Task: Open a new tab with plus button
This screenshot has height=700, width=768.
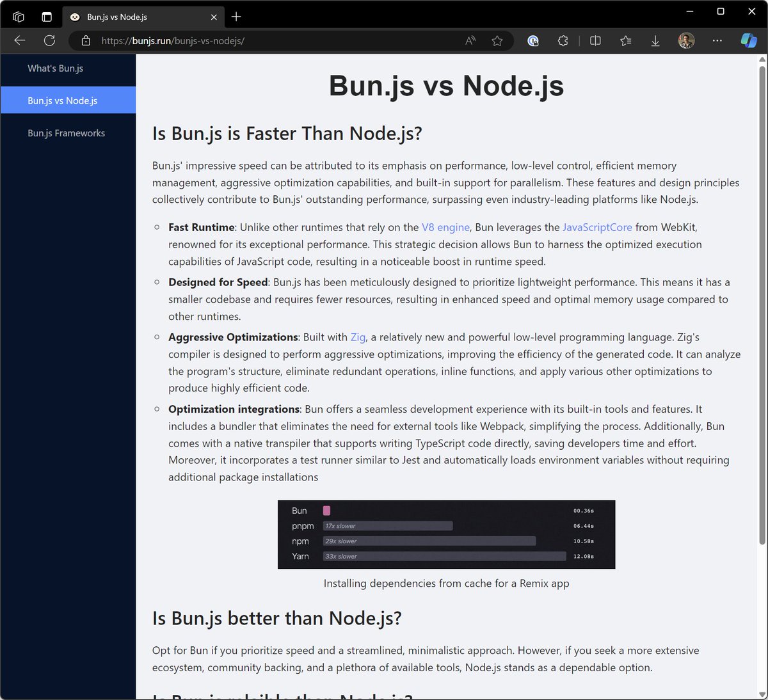Action: (236, 17)
